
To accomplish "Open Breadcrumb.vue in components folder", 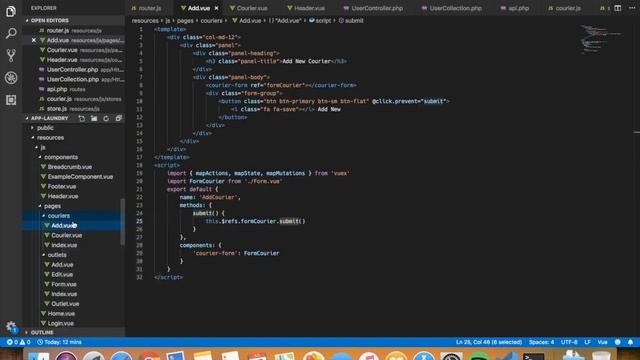I will click(x=69, y=167).
